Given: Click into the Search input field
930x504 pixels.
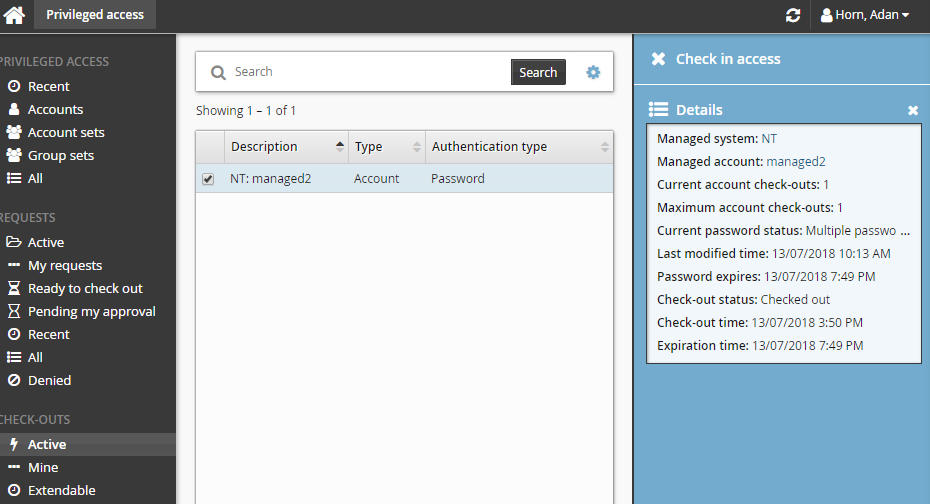Looking at the screenshot, I should tap(368, 72).
